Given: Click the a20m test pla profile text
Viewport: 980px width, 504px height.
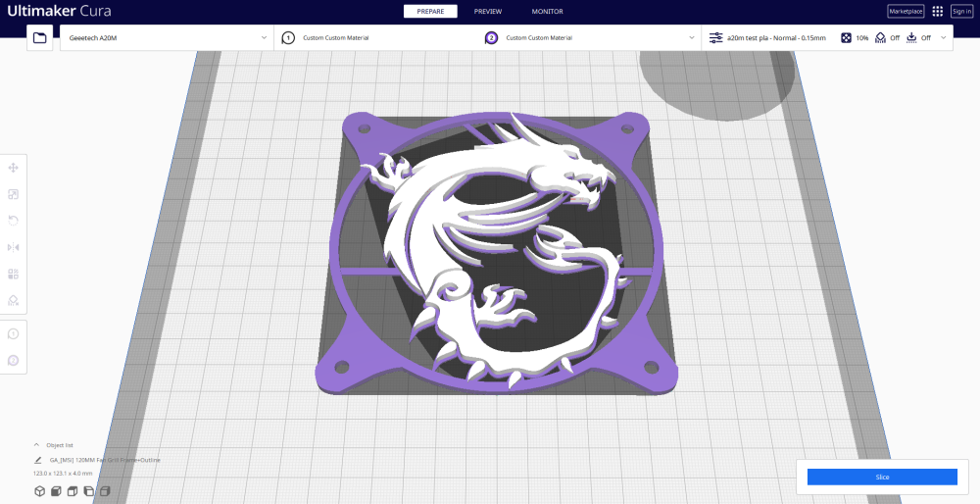Looking at the screenshot, I should 776,38.
